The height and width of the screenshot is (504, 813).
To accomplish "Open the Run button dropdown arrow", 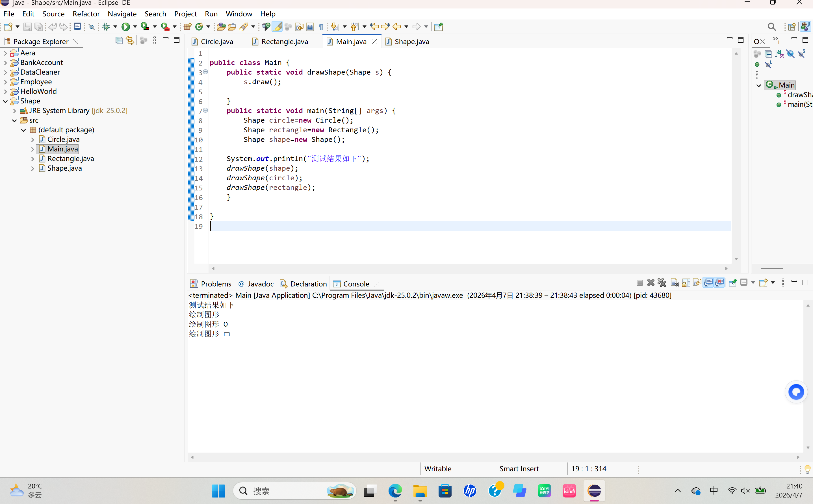I will [x=135, y=27].
